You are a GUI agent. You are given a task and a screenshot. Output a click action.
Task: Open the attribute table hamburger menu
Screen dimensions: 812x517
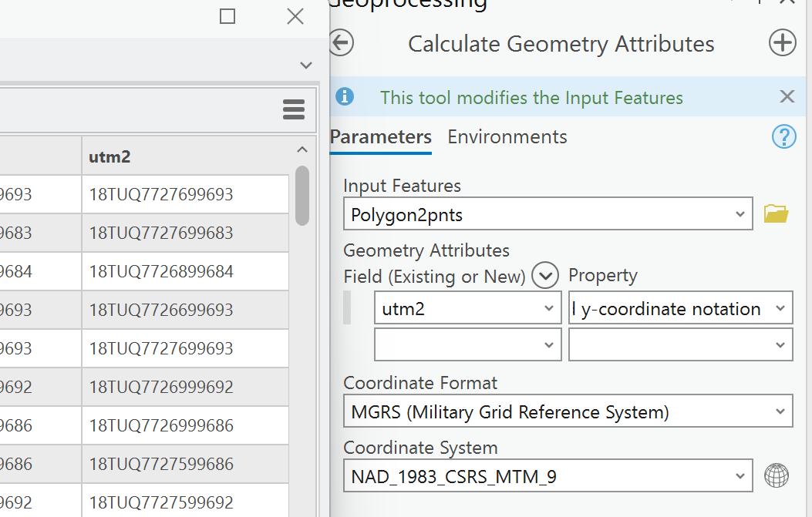tap(294, 110)
